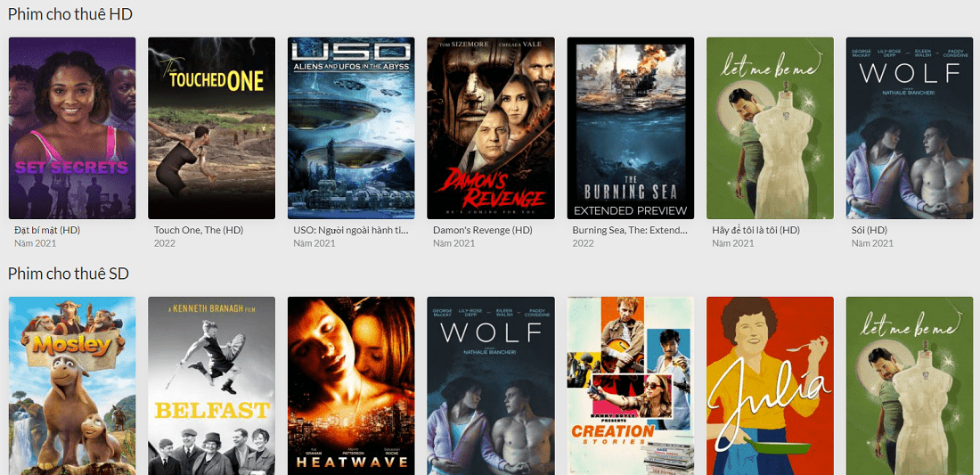Image resolution: width=980 pixels, height=475 pixels.
Task: Open the Julia movie poster
Action: coord(770,385)
